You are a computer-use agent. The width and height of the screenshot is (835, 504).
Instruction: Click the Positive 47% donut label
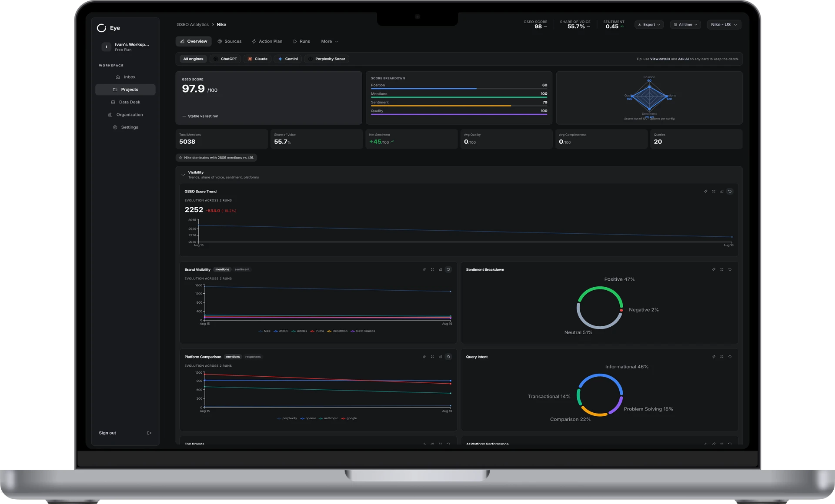pos(619,279)
